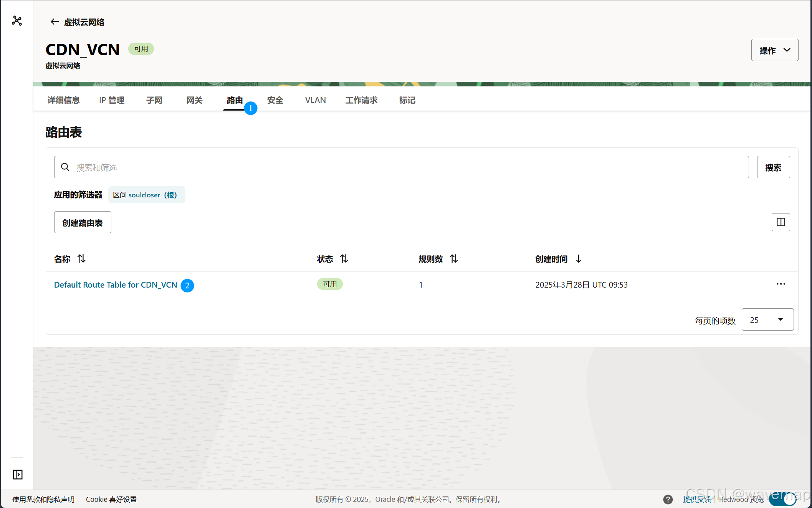Open the three-dot row actions menu
The image size is (812, 508).
(x=781, y=284)
